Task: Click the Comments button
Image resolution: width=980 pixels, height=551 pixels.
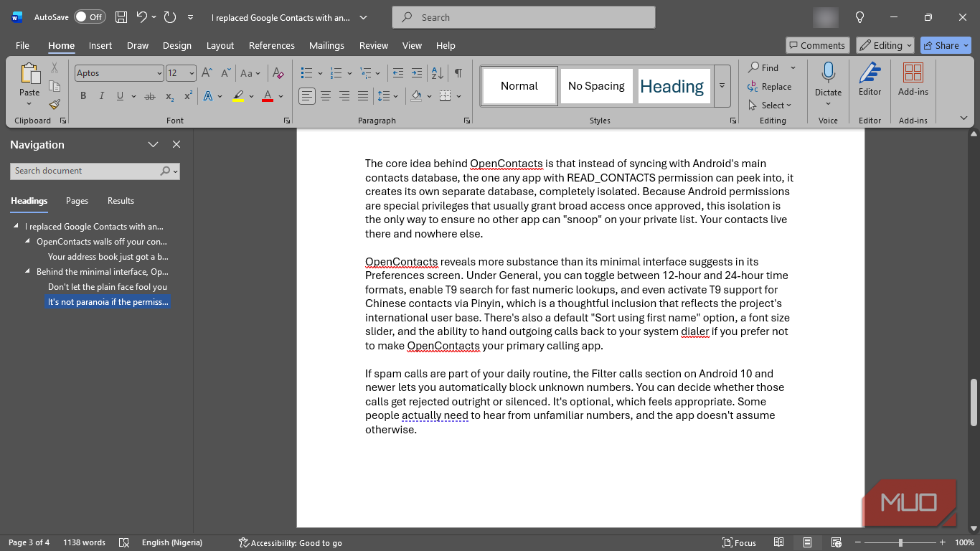Action: (817, 45)
